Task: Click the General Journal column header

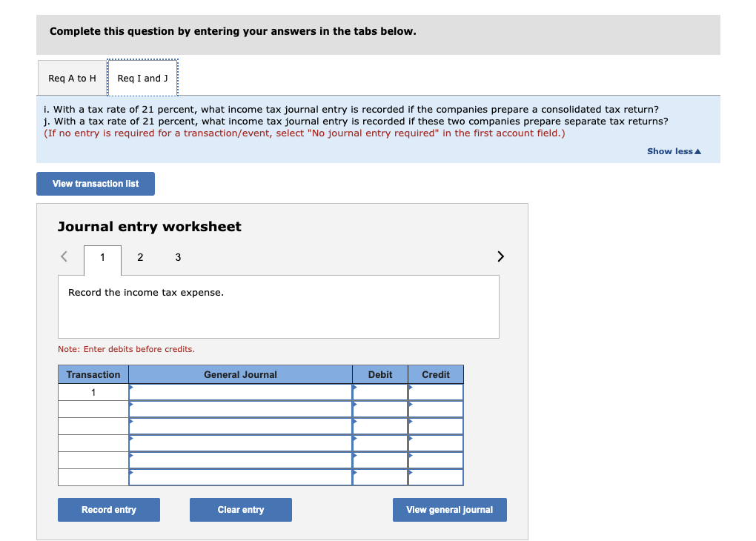Action: pyautogui.click(x=240, y=375)
